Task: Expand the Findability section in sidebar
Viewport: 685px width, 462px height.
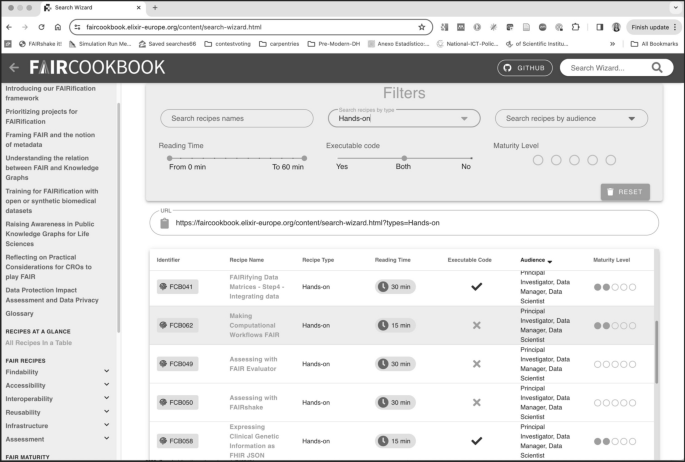Action: click(x=107, y=371)
